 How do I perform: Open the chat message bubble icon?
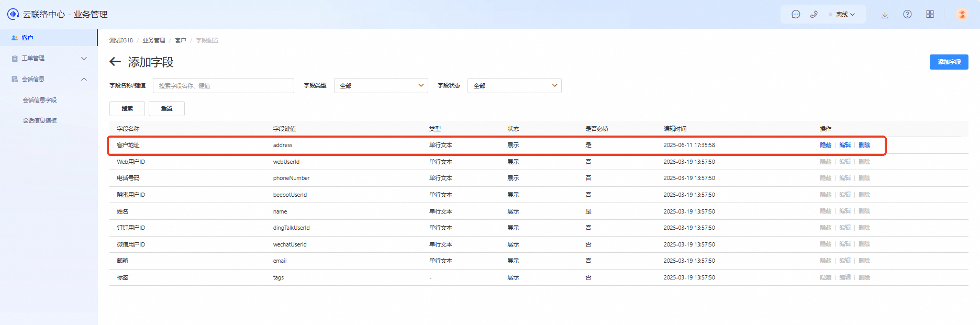[x=796, y=15]
